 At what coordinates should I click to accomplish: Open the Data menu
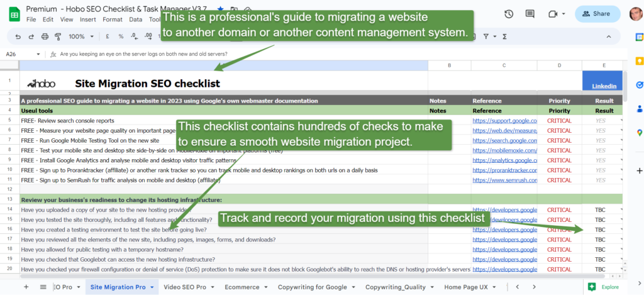point(136,19)
